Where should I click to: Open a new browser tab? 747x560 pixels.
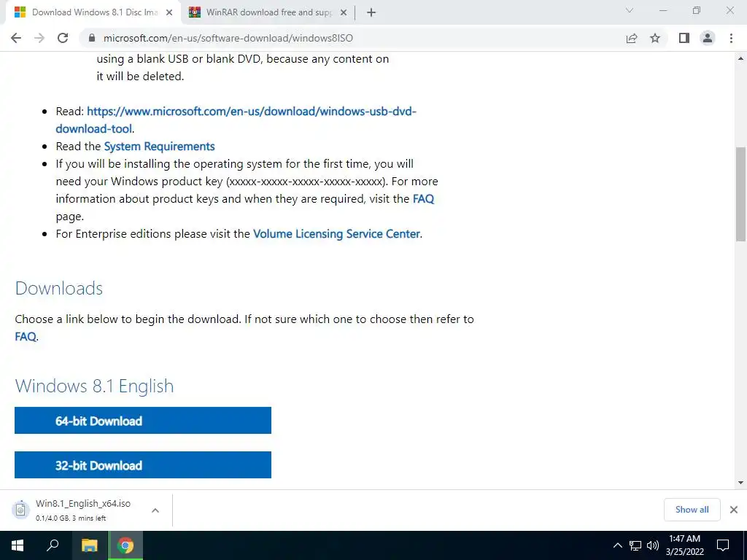pos(371,12)
